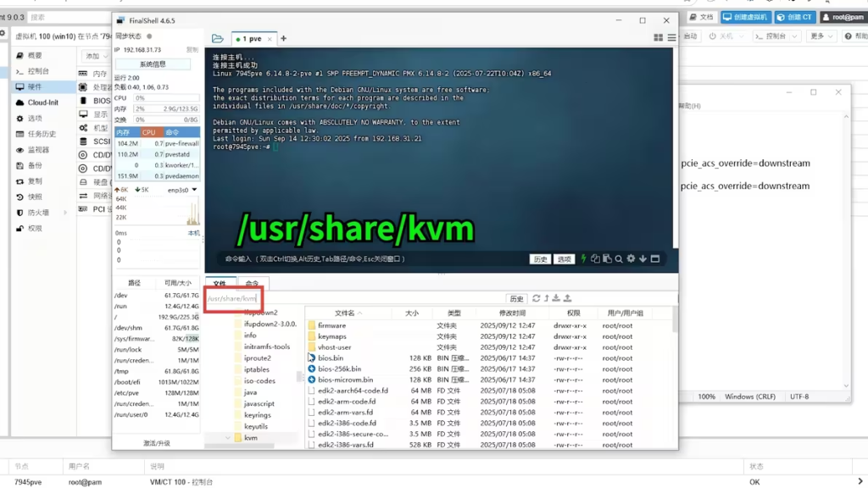This screenshot has height=488, width=868.
Task: Open terminal search magnifier icon
Action: pyautogui.click(x=620, y=258)
